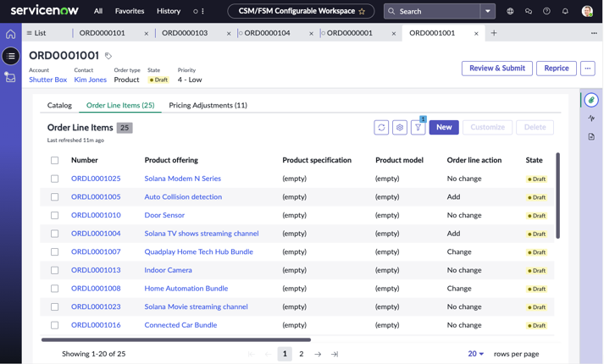Check the ORDL0001008 row checkbox
The height and width of the screenshot is (364, 604).
pyautogui.click(x=55, y=289)
